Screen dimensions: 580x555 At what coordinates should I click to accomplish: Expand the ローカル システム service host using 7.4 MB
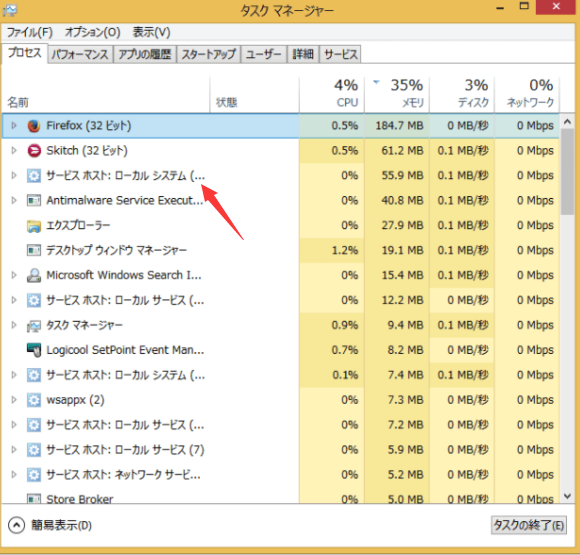[14, 375]
